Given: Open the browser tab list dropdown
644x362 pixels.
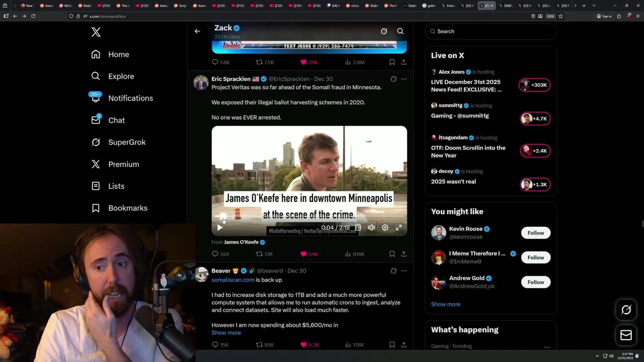Looking at the screenshot, I should pos(594,6).
